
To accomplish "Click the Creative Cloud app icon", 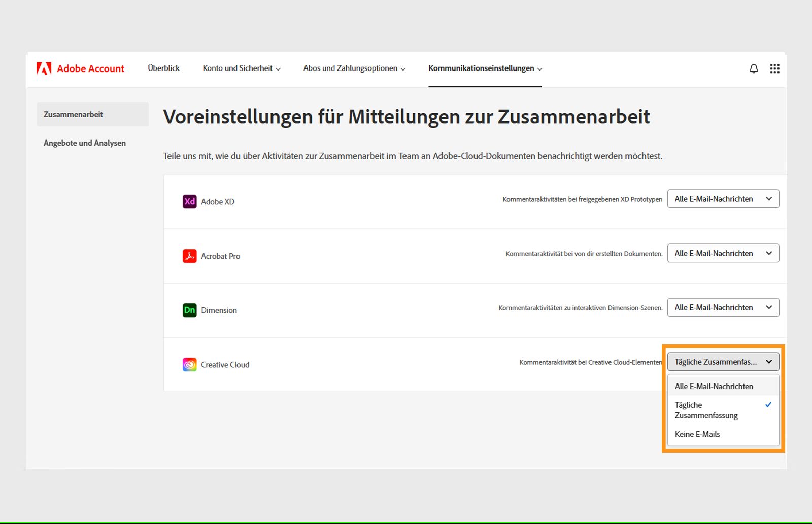I will 189,364.
